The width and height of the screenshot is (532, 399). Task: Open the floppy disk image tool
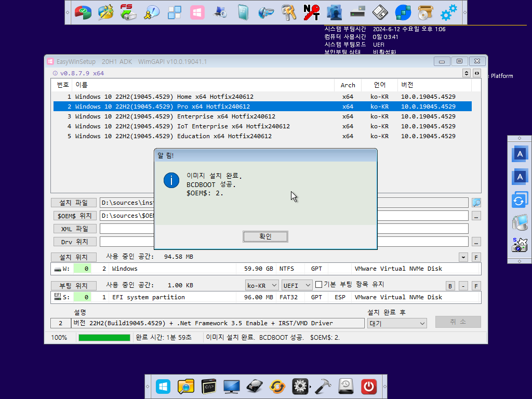point(380,12)
